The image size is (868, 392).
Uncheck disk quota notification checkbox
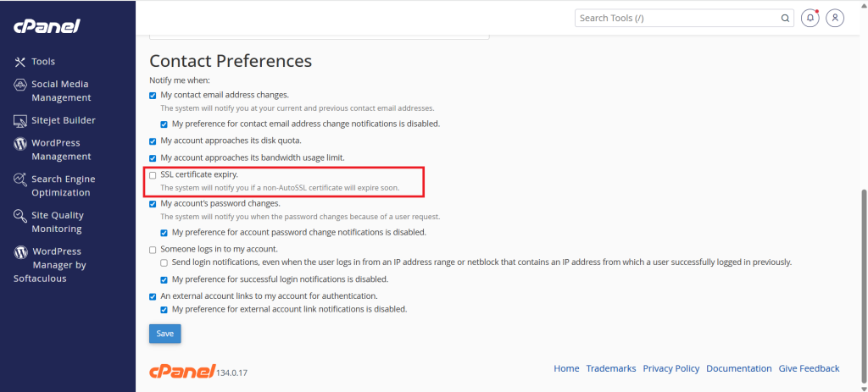click(x=153, y=141)
